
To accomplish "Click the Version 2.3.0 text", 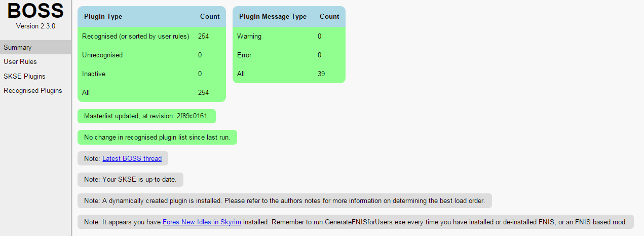I will (x=35, y=26).
